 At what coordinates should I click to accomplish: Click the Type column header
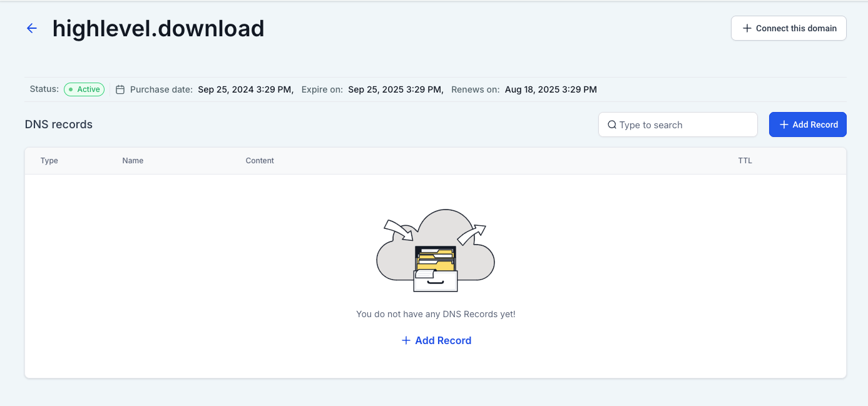coord(49,161)
